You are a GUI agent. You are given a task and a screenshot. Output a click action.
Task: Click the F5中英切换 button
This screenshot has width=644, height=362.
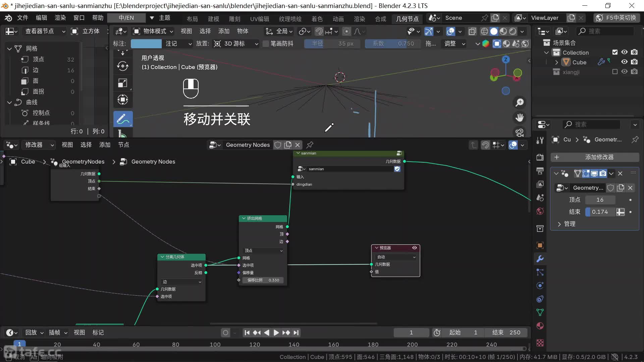616,18
